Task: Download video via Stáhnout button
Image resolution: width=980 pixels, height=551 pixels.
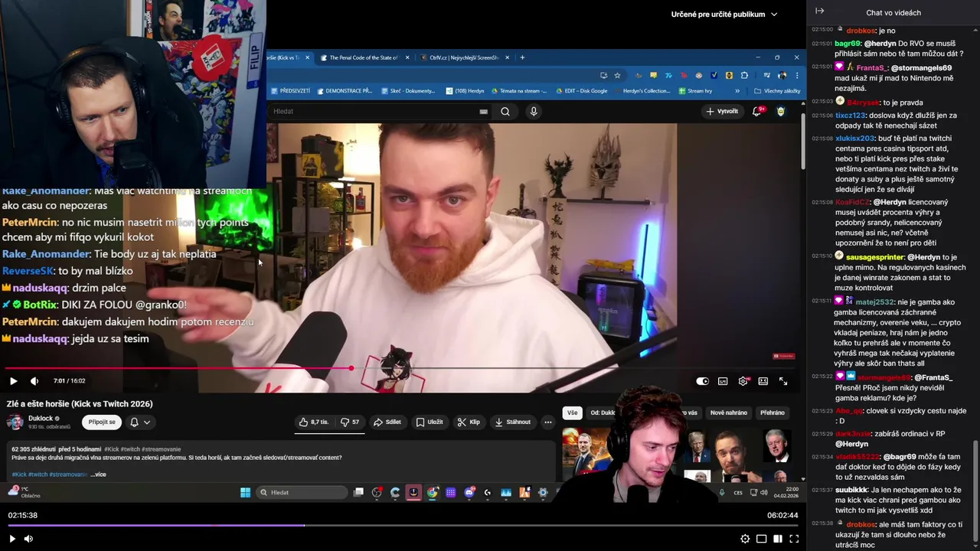Action: coord(513,422)
